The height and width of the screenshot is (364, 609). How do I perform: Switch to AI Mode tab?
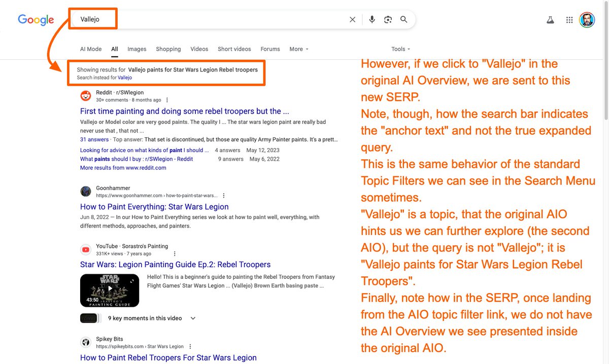[91, 49]
